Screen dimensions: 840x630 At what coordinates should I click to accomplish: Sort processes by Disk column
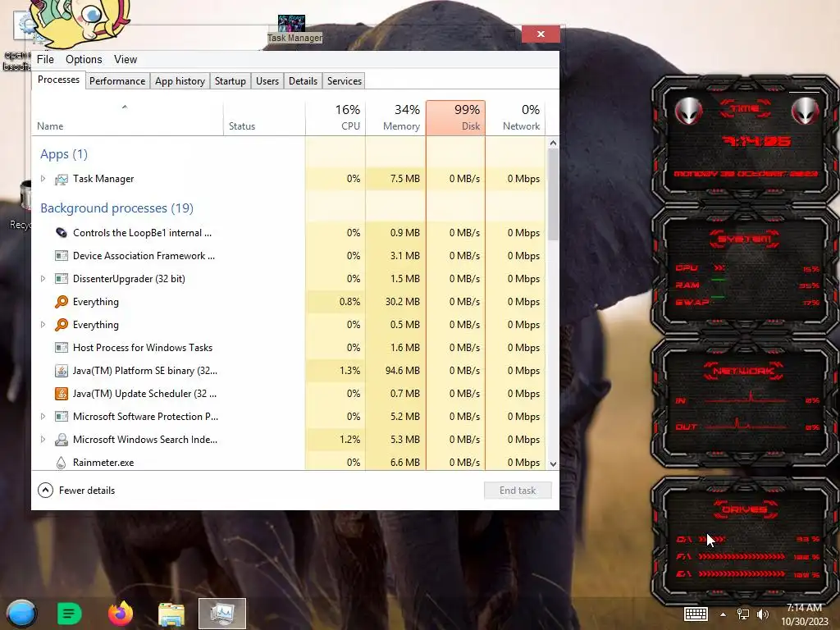tap(456, 118)
